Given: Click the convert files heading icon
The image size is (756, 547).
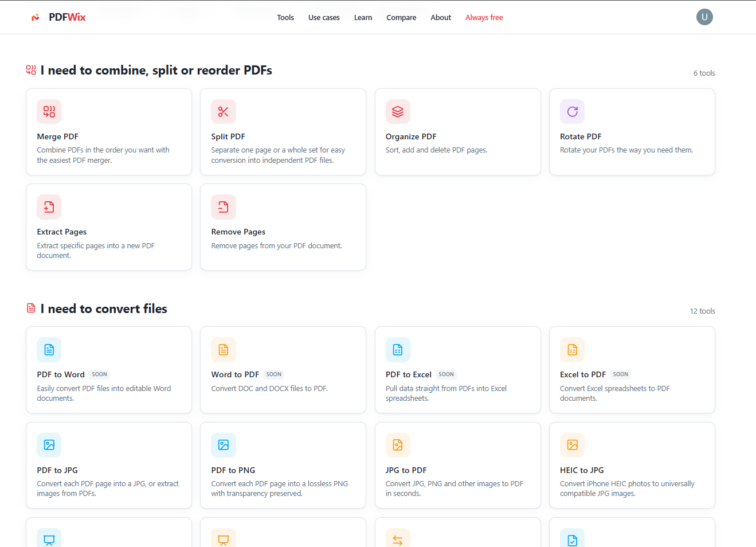Looking at the screenshot, I should click(x=31, y=308).
